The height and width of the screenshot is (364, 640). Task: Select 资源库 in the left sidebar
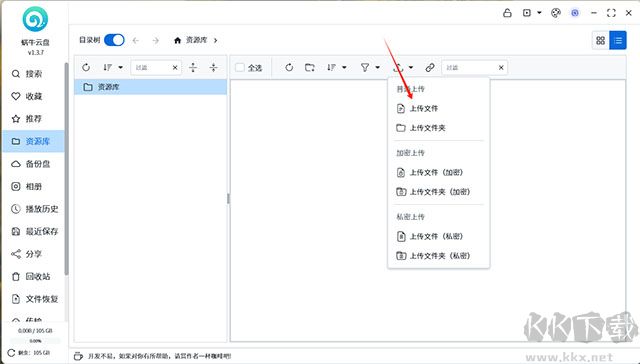point(33,141)
